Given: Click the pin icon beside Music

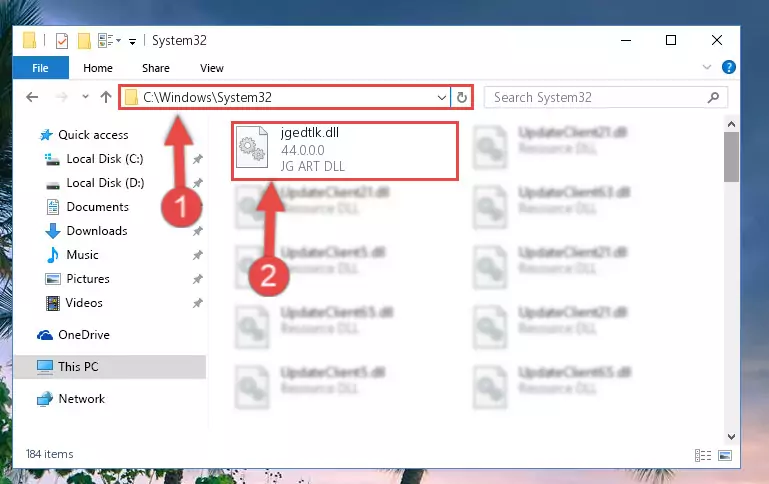Looking at the screenshot, I should tap(198, 255).
